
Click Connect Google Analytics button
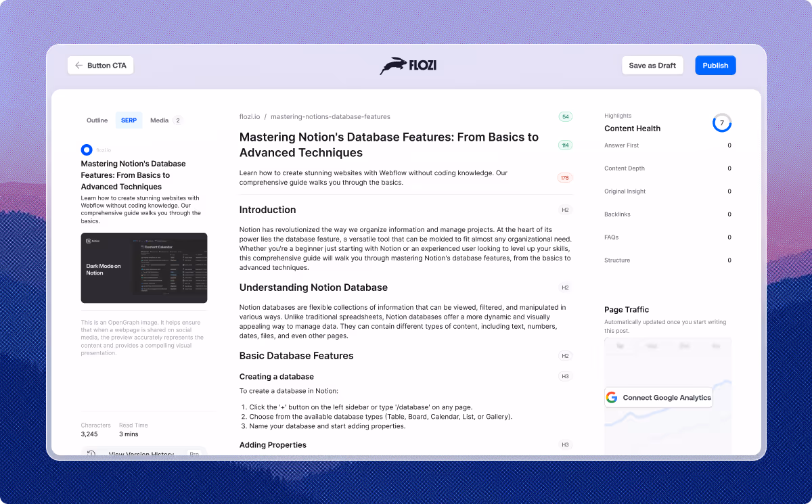(x=658, y=398)
